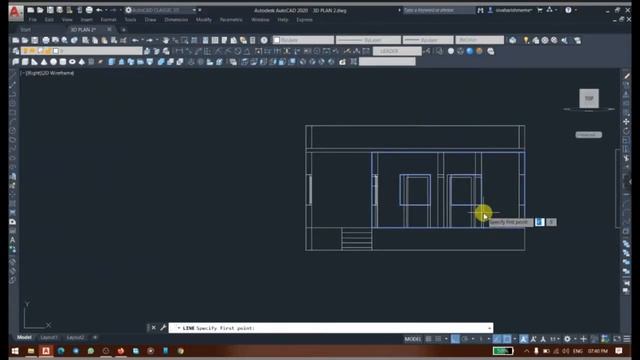Open the Dimension menu
The image size is (640, 360).
point(176,20)
